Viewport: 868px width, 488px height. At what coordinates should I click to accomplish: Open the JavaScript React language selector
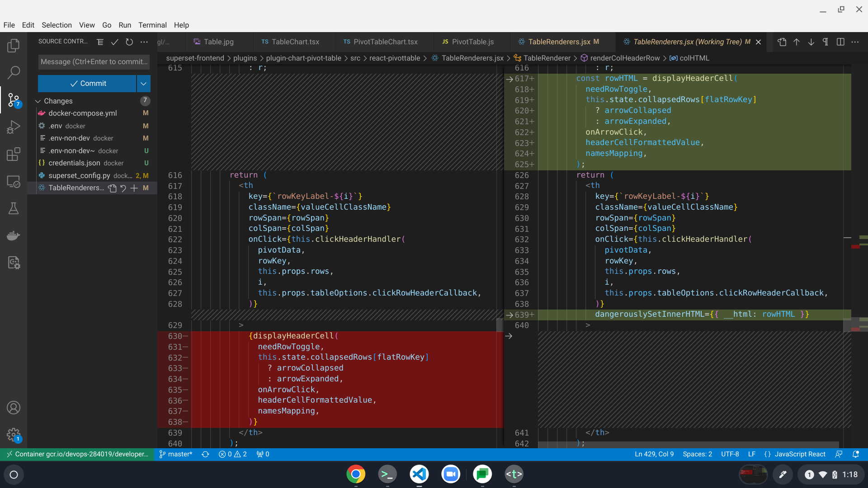pos(800,454)
